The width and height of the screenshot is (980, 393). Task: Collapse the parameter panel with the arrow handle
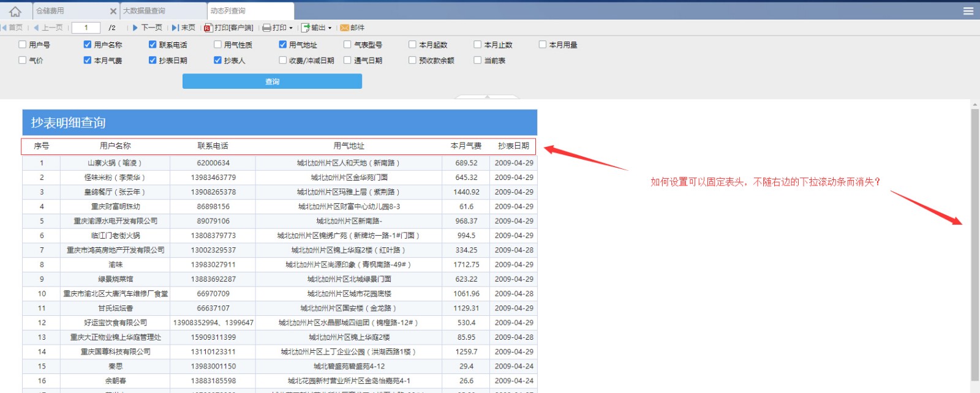487,97
